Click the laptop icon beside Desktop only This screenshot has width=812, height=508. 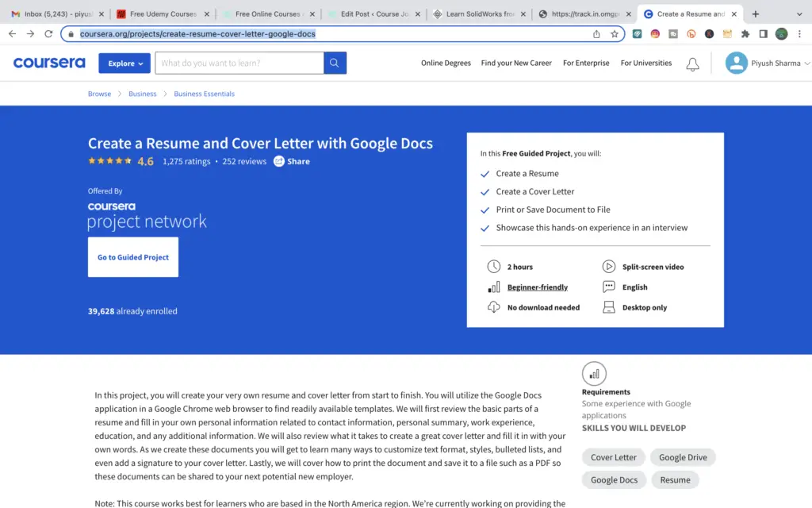(608, 307)
